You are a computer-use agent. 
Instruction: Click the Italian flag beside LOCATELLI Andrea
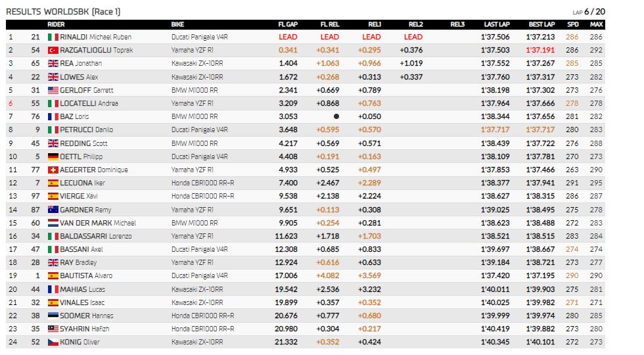pos(53,103)
